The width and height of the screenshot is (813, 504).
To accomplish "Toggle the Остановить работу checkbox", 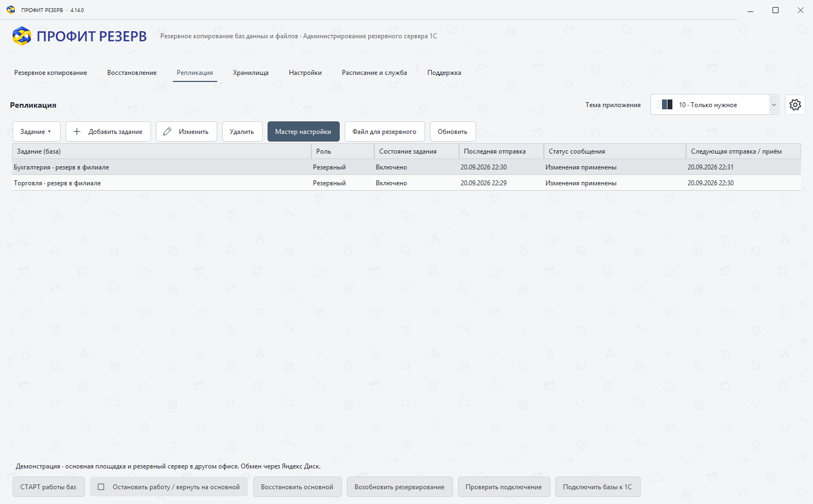I will (101, 487).
